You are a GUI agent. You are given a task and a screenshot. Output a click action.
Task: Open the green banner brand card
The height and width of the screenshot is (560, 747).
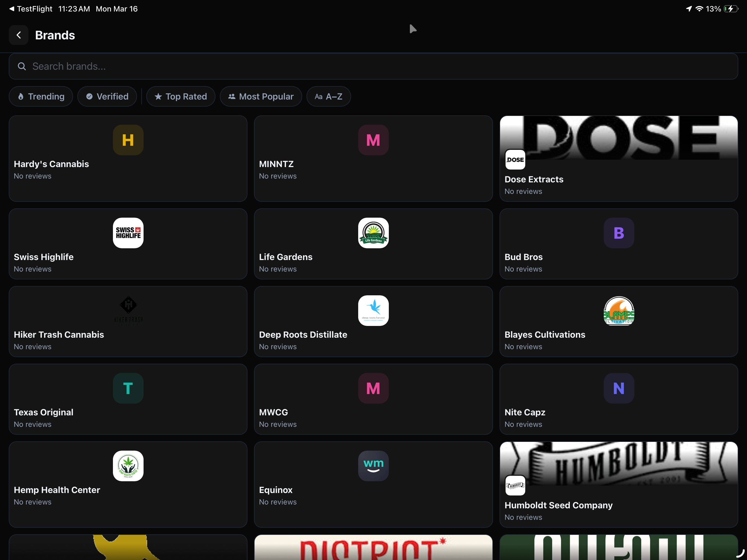click(x=619, y=547)
